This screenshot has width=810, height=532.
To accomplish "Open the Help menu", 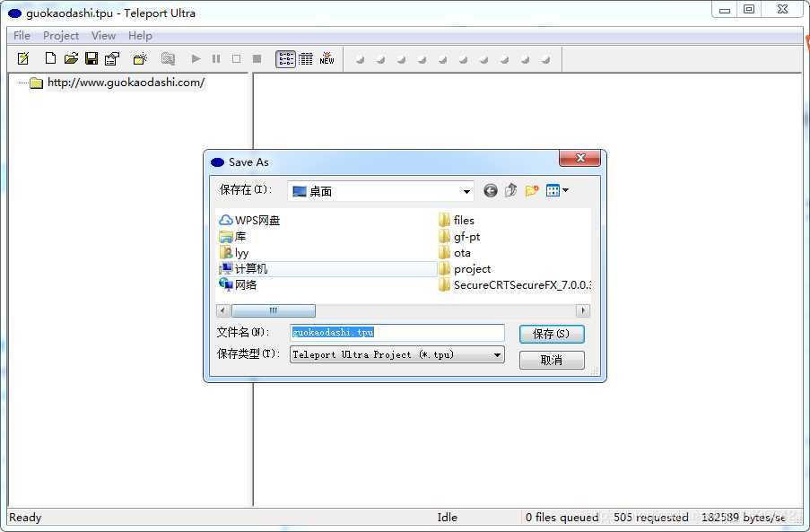I will point(140,36).
